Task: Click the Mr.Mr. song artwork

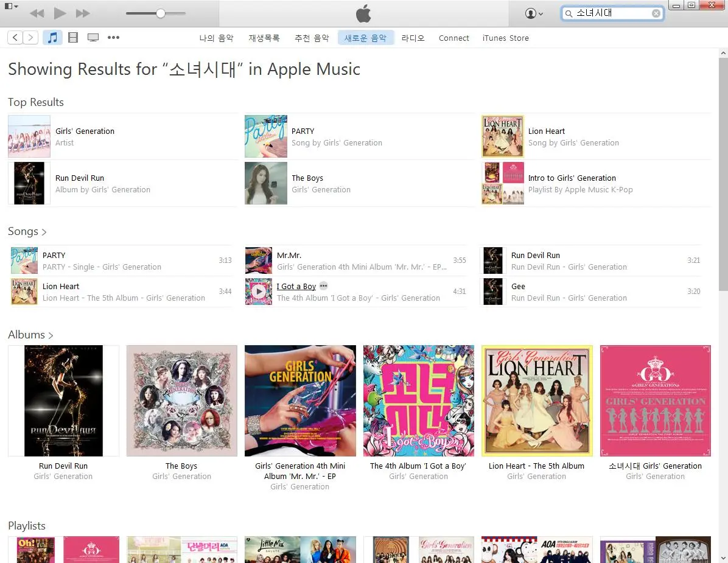Action: point(259,261)
